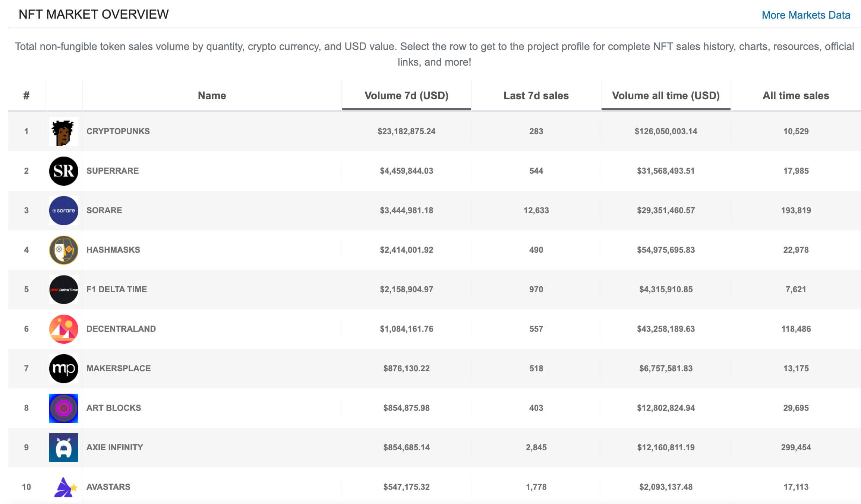The width and height of the screenshot is (861, 504).
Task: Sort table by All time sales header
Action: tap(795, 96)
